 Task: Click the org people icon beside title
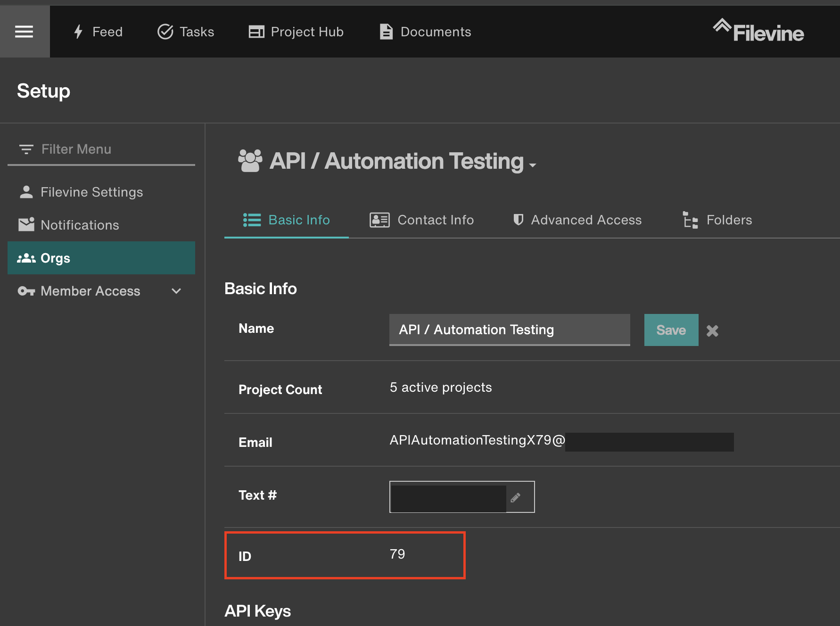[250, 161]
